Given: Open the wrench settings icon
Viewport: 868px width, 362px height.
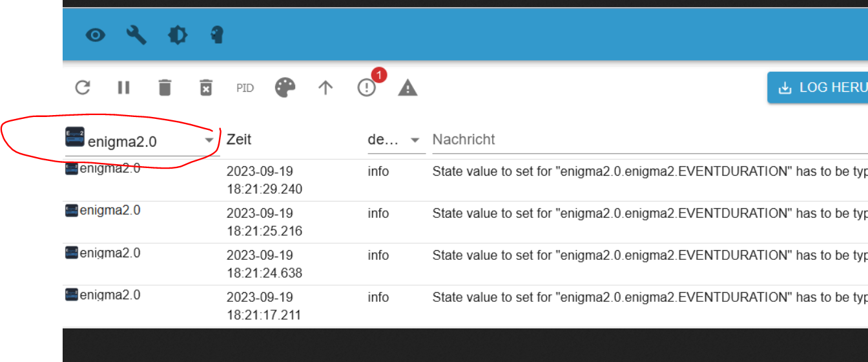Looking at the screenshot, I should coord(136,35).
